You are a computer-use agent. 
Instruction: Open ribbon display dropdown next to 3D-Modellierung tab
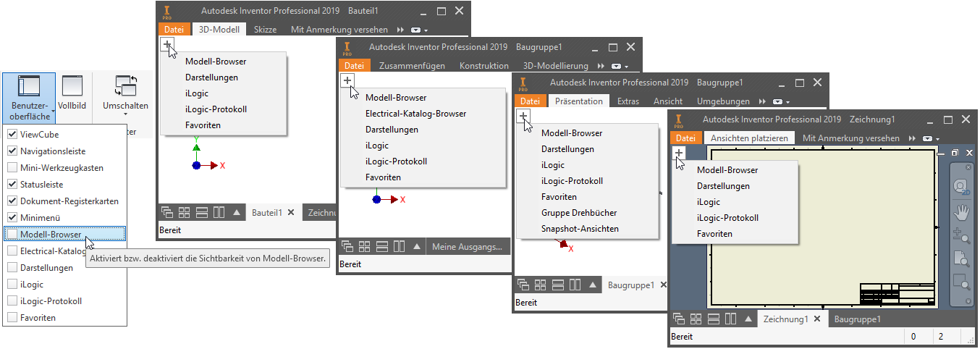pyautogui.click(x=618, y=66)
